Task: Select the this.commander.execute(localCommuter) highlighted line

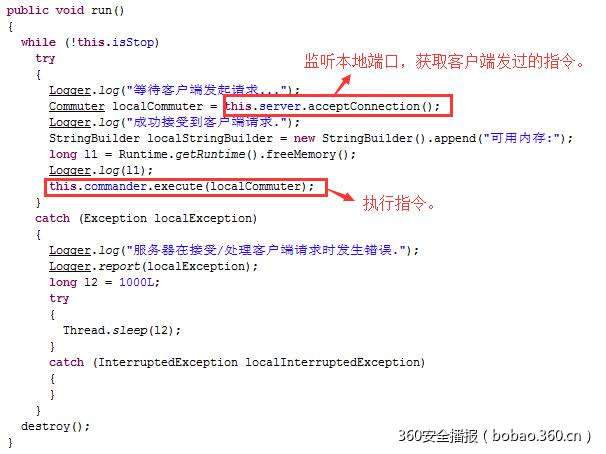Action: 186,187
